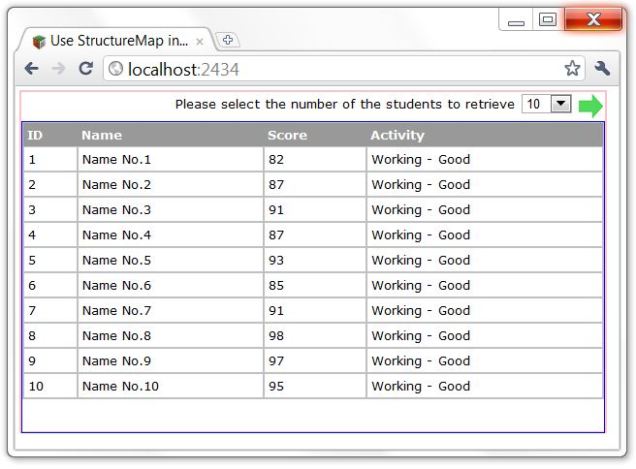Viewport: 636px width, 469px height.
Task: Select cell 'Name No.2'
Action: pos(170,185)
